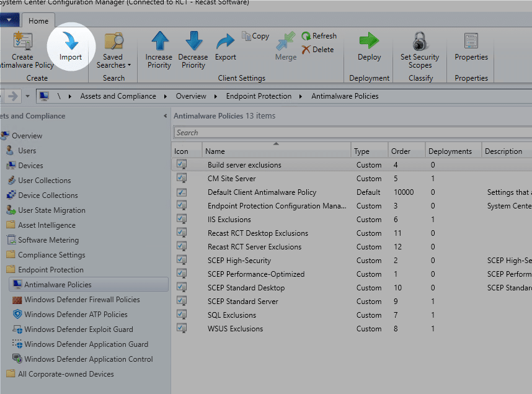Viewport: 532px width, 394px height.
Task: Select the SCEP High-Security policy row
Action: click(260, 260)
